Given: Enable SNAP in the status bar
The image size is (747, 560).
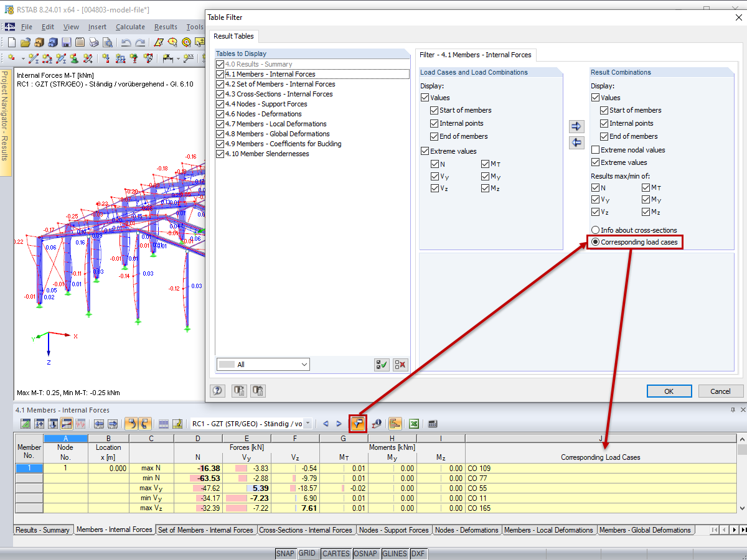Looking at the screenshot, I should [285, 553].
